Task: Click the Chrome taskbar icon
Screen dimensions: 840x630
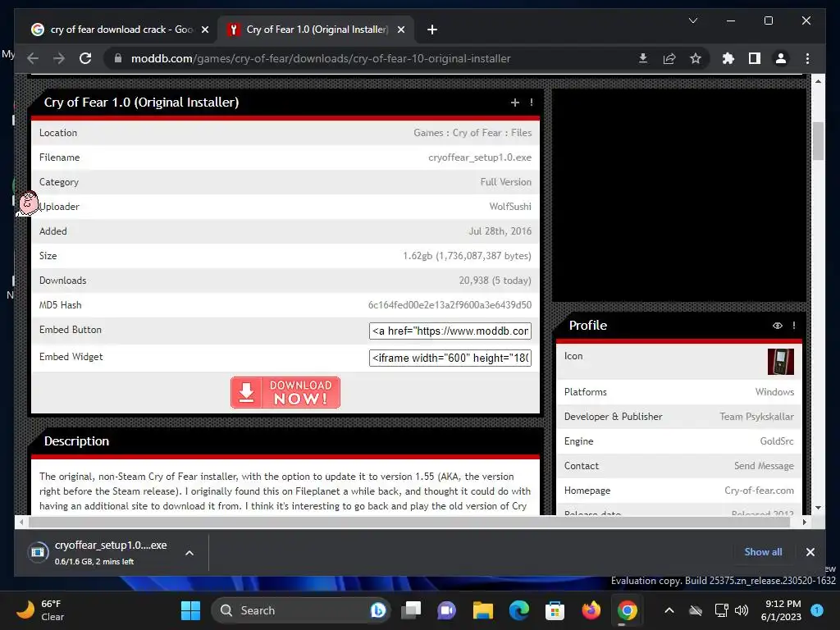Action: tap(627, 610)
